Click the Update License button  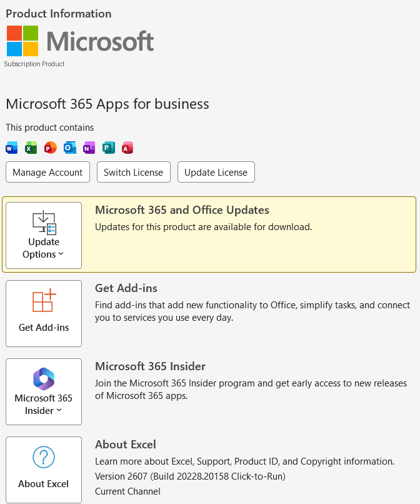[x=216, y=173]
